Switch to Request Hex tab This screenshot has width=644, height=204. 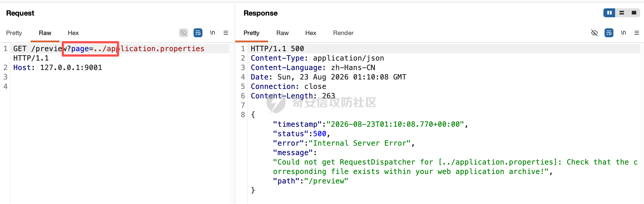coord(73,33)
